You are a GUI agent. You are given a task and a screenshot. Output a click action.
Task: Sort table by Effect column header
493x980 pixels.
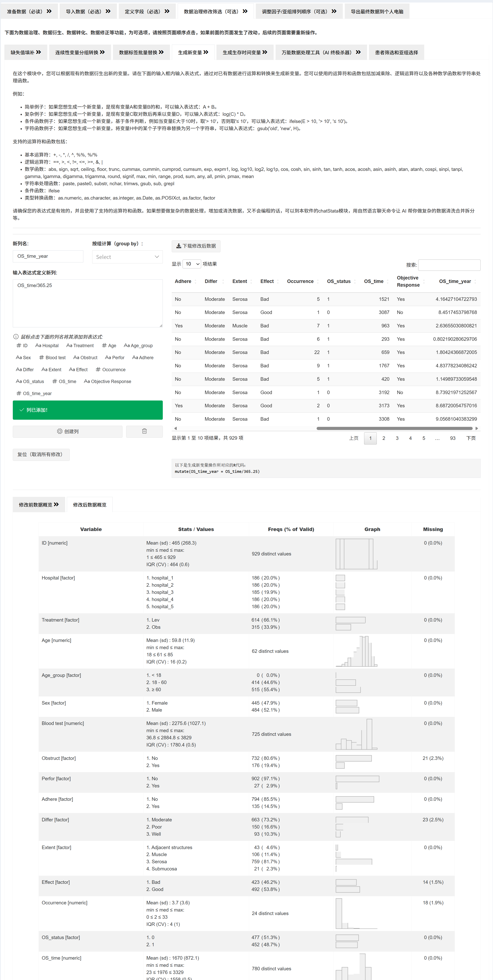pos(270,282)
